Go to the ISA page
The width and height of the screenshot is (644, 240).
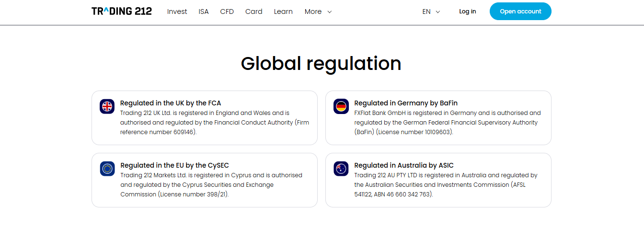click(x=204, y=11)
